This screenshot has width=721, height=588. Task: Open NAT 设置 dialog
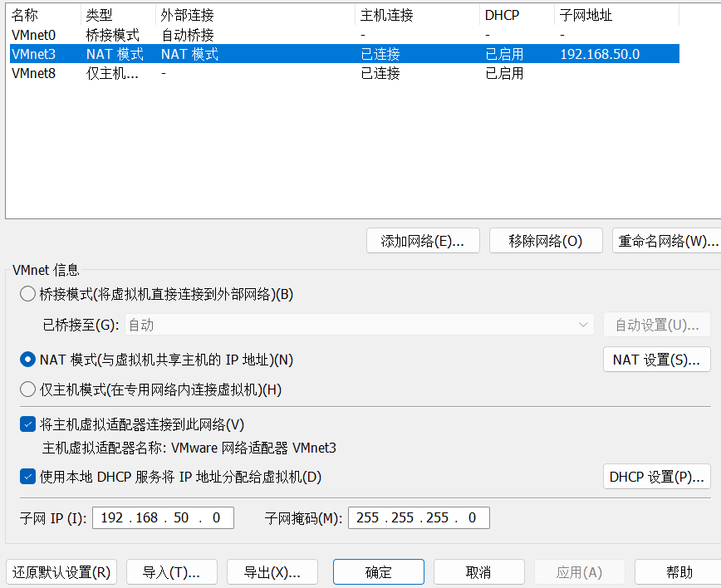pos(656,360)
